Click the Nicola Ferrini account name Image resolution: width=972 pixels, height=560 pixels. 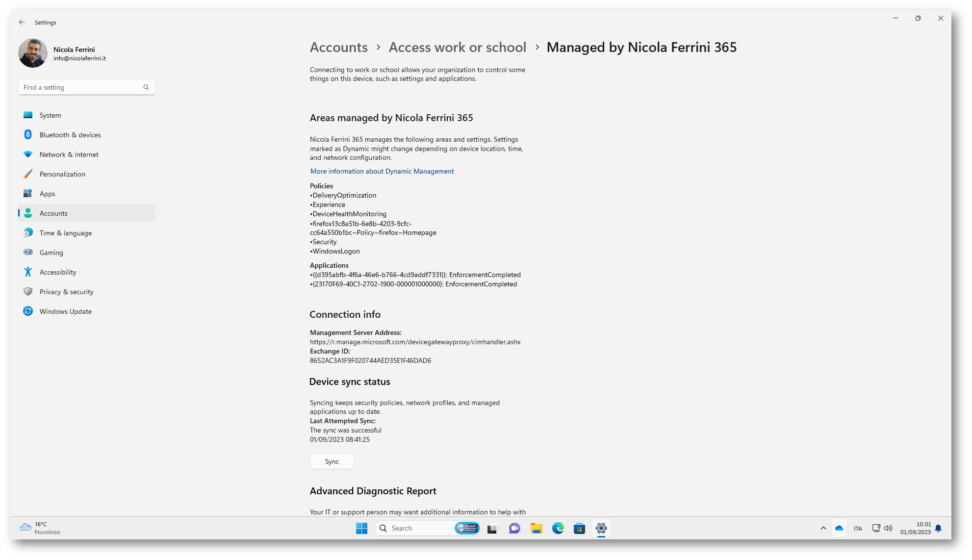click(74, 50)
